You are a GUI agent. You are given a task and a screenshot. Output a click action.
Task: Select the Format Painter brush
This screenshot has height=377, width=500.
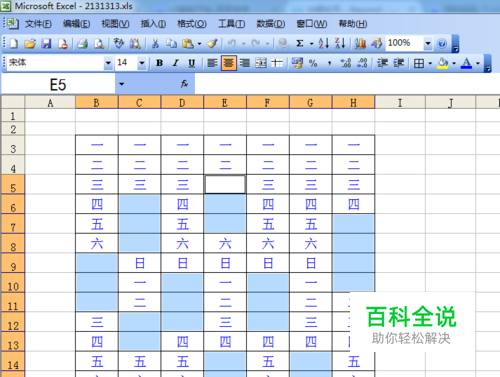point(212,43)
